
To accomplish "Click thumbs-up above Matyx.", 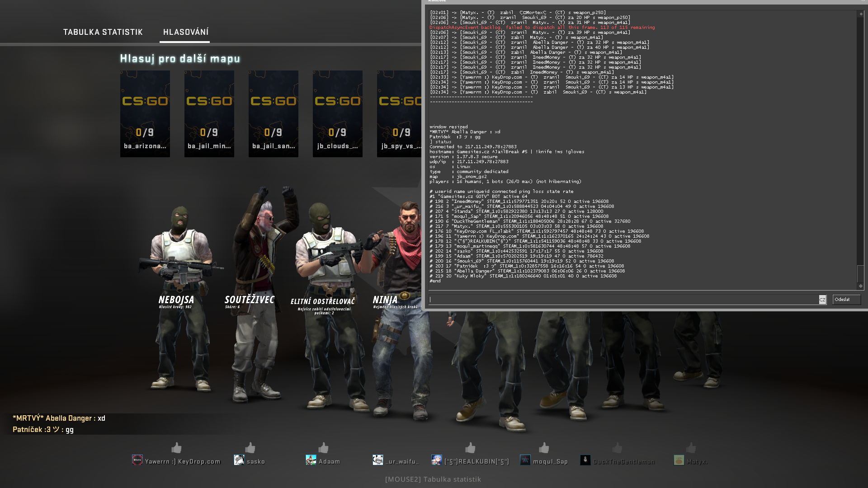I will coord(691,448).
